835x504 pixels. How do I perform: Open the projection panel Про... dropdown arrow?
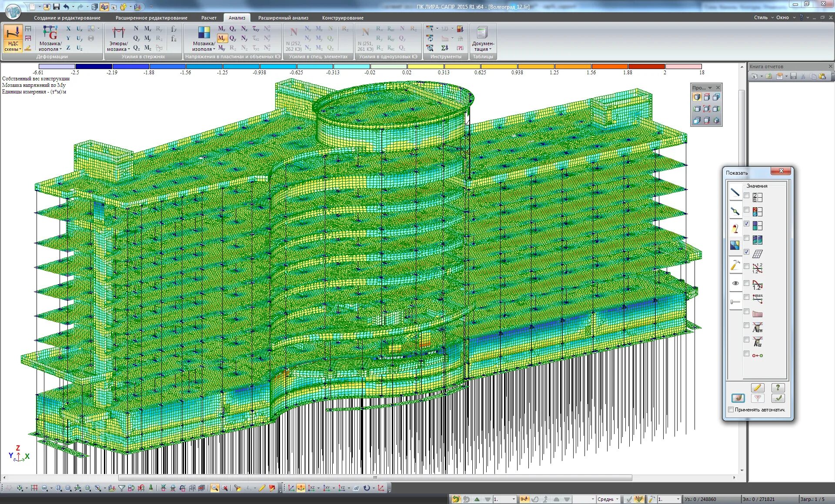click(x=710, y=88)
